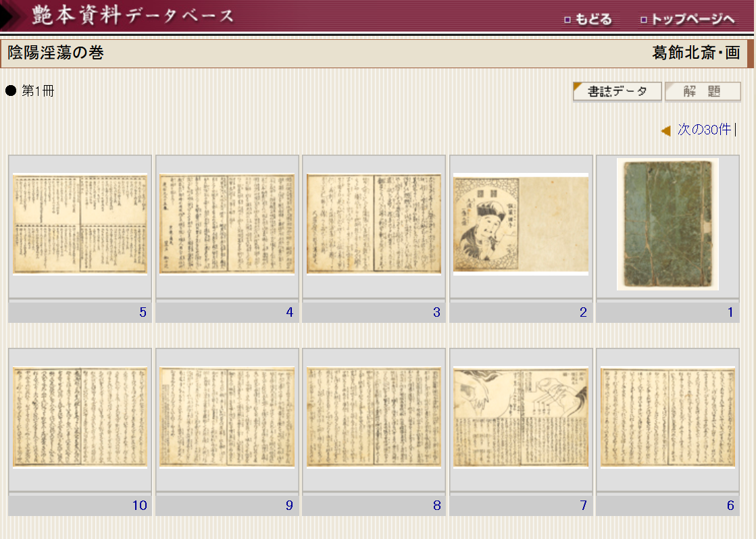
Task: Click page number link 2
Action: click(583, 313)
